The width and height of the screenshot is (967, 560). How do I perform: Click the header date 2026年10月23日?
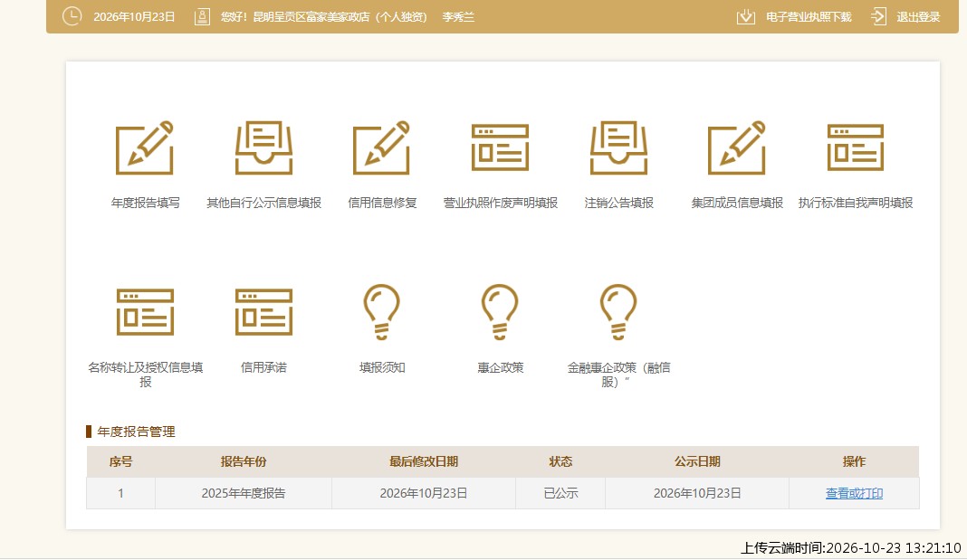click(134, 17)
